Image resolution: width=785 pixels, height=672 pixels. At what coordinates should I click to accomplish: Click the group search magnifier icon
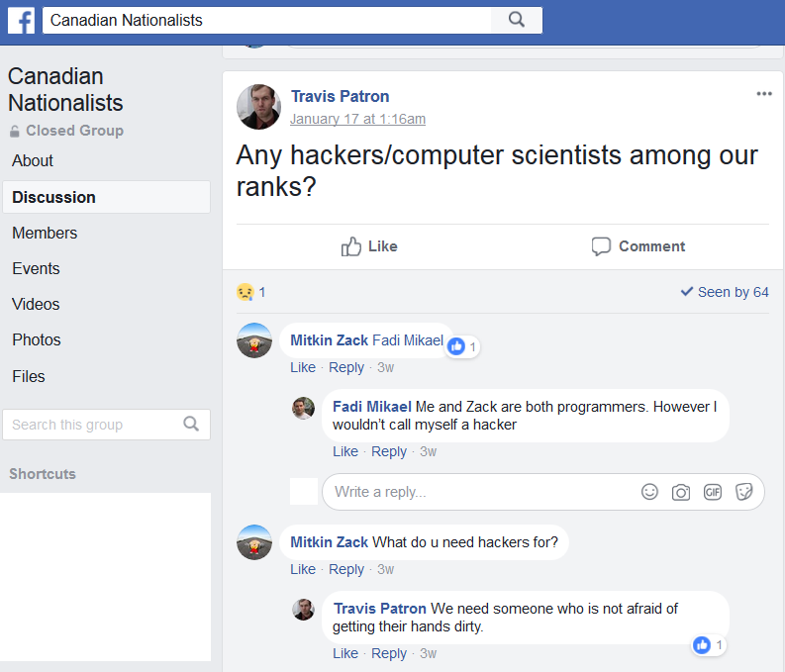point(191,425)
